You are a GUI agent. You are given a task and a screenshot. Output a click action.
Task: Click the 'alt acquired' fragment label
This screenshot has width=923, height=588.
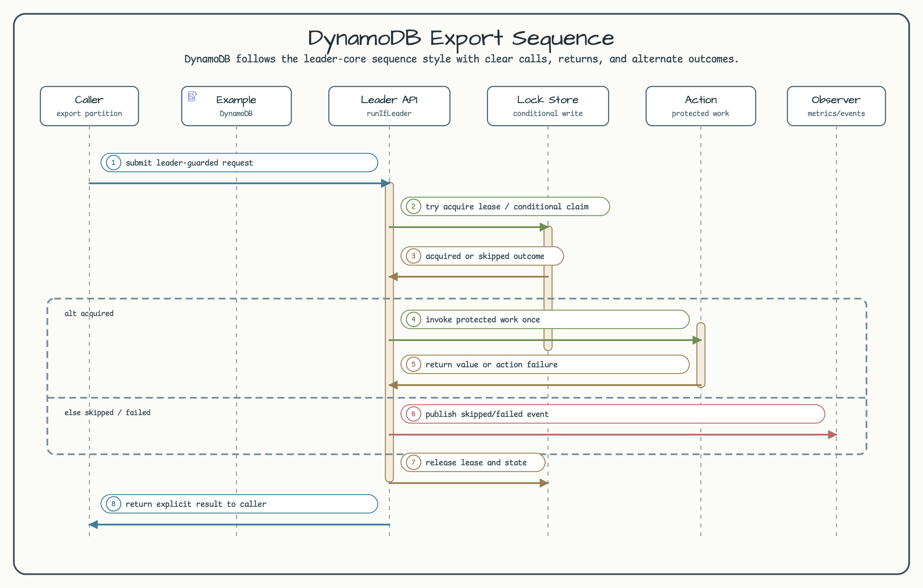[x=89, y=313]
